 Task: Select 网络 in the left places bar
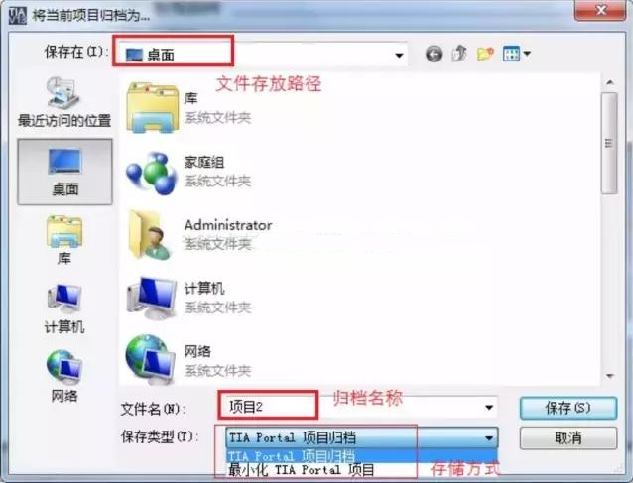click(65, 376)
